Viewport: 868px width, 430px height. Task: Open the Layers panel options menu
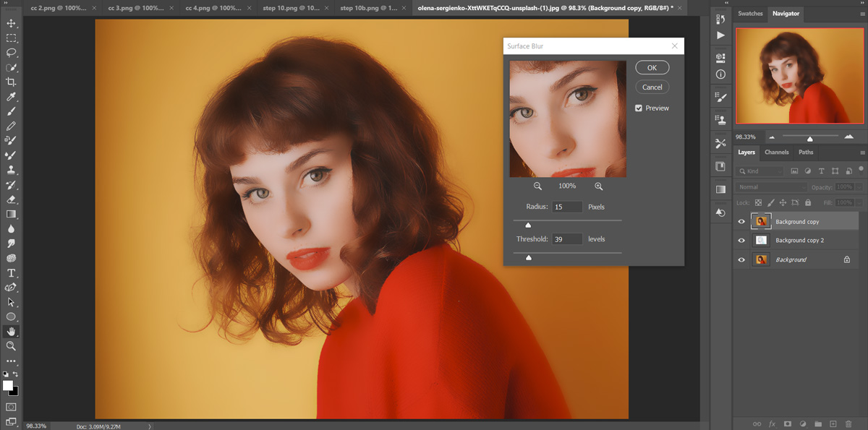pyautogui.click(x=861, y=152)
